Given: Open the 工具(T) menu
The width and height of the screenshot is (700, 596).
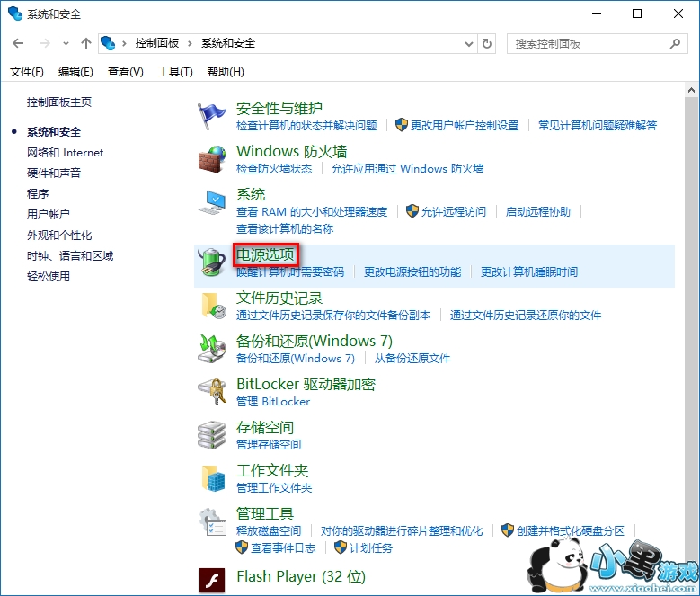Looking at the screenshot, I should tap(175, 72).
